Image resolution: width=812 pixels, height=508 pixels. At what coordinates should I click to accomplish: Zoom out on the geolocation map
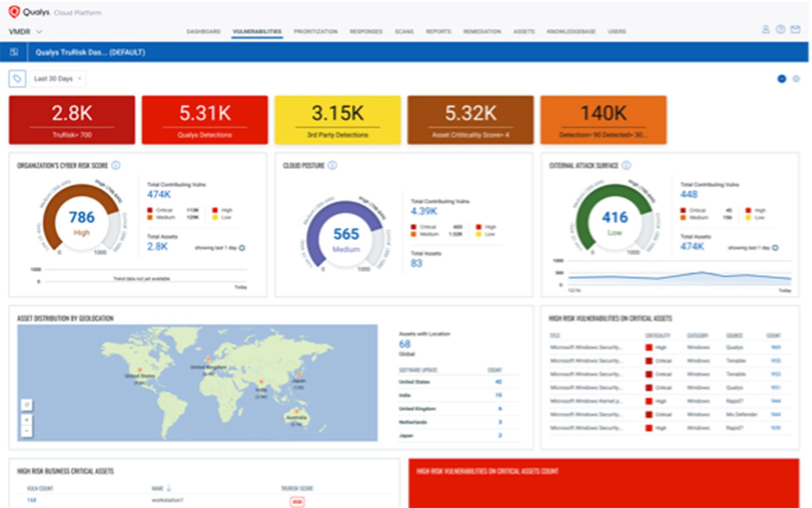27,431
